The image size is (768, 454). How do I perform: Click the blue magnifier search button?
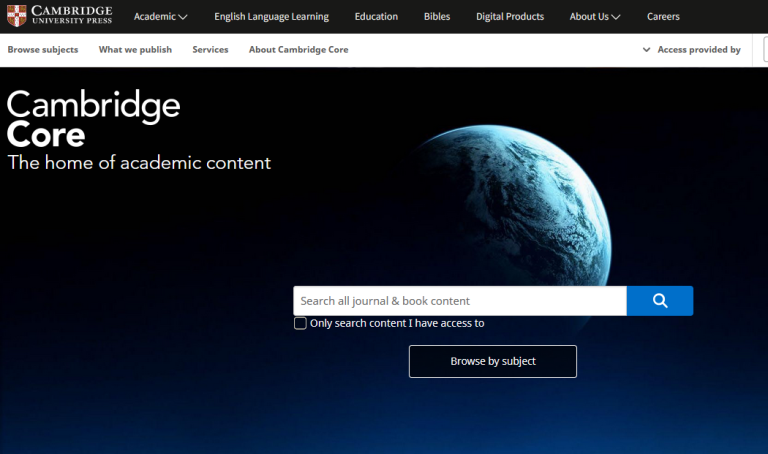660,301
